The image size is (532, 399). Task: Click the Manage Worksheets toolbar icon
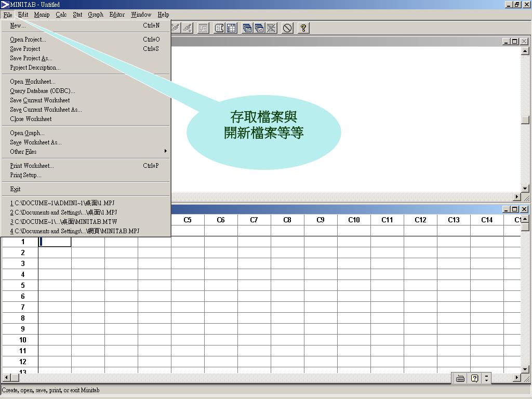(x=248, y=28)
